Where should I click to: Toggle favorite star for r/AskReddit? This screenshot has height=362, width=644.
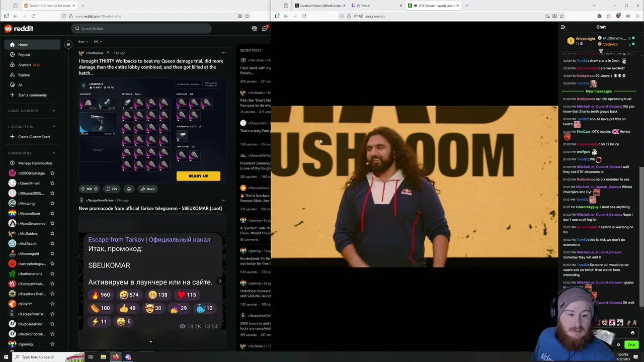click(x=52, y=243)
